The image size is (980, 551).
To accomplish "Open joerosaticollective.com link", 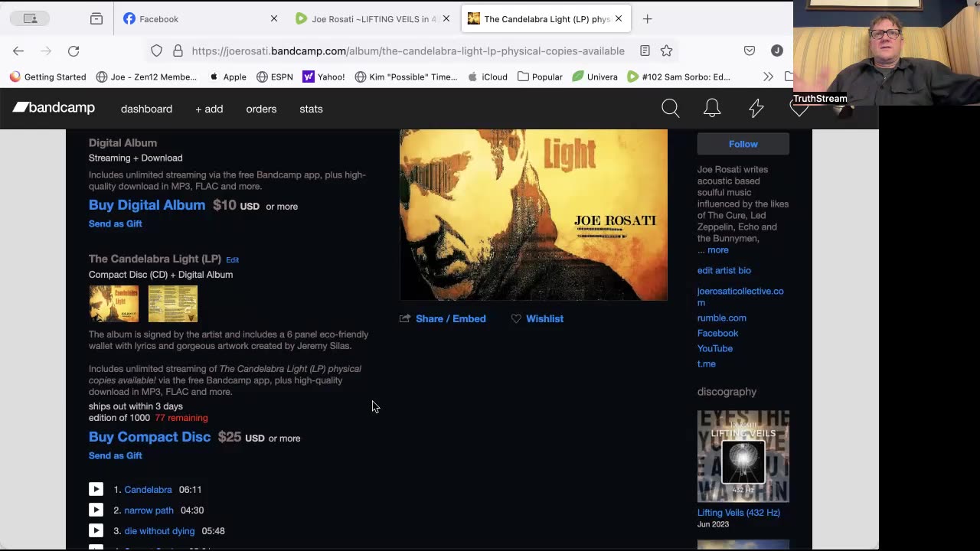I will (740, 296).
